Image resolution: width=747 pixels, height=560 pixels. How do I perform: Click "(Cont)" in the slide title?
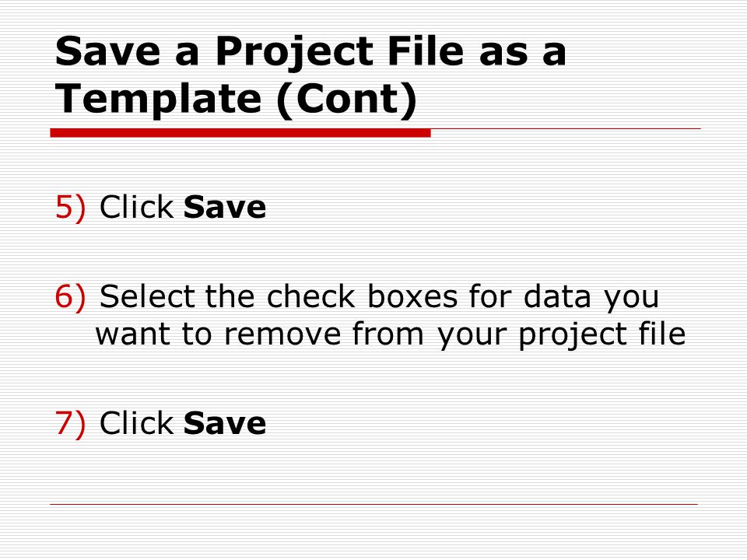click(347, 101)
